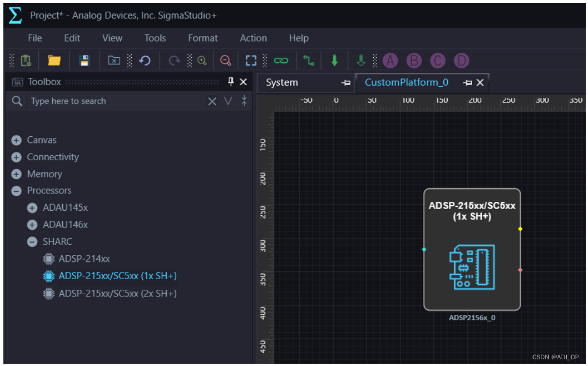588x366 pixels.
Task: Expand the ADAU146x node
Action: click(x=32, y=225)
